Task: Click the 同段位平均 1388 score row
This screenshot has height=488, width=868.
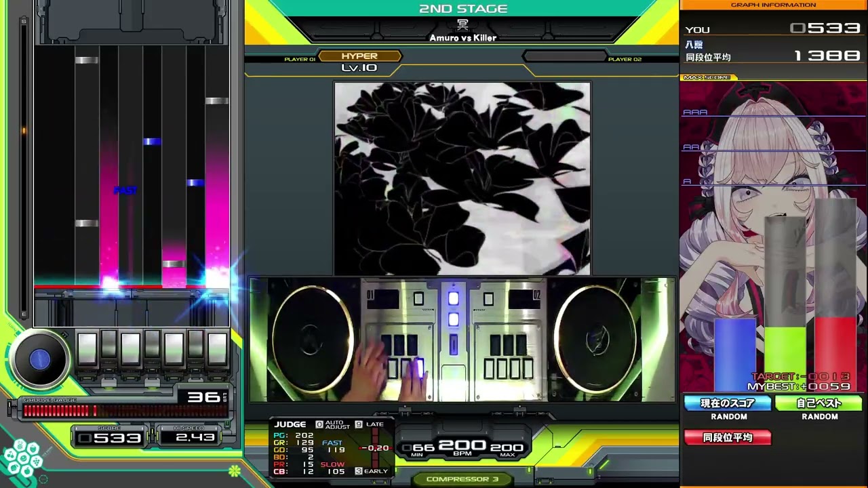Action: (x=773, y=57)
